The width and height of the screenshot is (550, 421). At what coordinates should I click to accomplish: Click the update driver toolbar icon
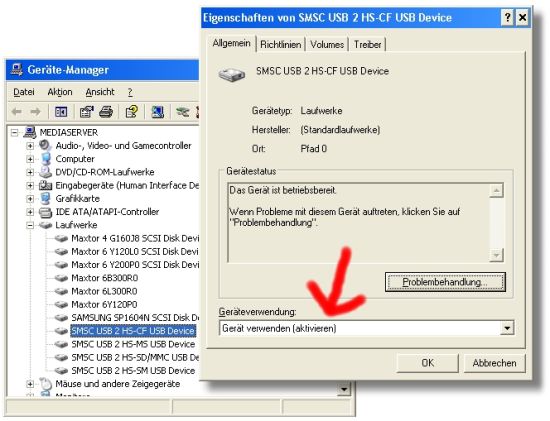click(x=182, y=112)
